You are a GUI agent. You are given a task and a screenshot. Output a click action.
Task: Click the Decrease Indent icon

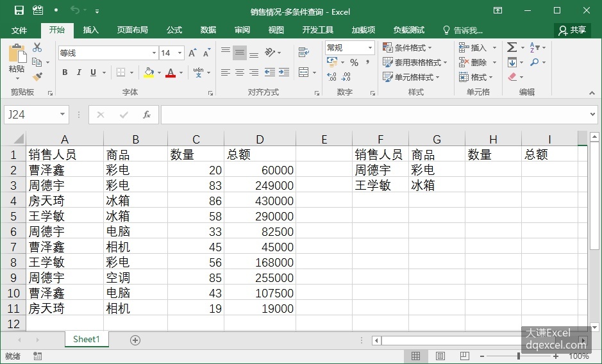(270, 72)
